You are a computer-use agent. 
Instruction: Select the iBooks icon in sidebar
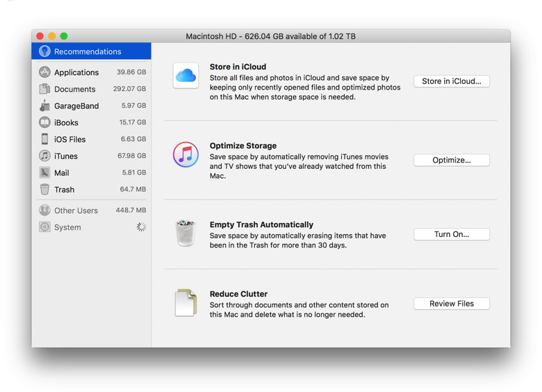pyautogui.click(x=44, y=122)
